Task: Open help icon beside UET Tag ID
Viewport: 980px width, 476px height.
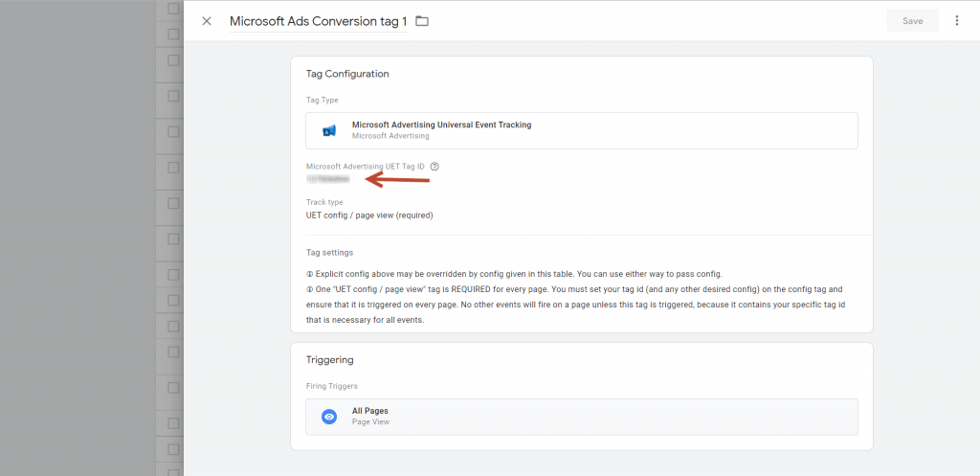Action: click(x=435, y=167)
